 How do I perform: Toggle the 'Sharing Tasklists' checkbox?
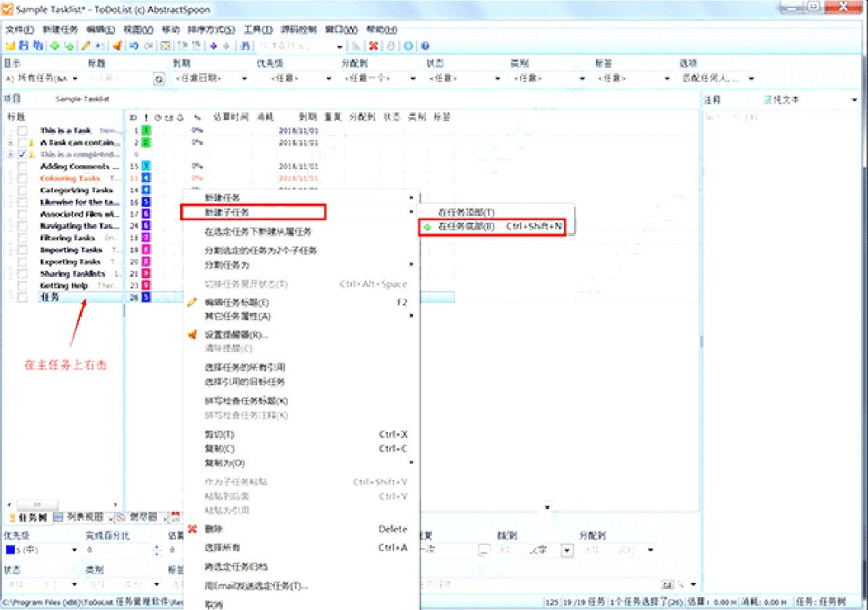22,274
